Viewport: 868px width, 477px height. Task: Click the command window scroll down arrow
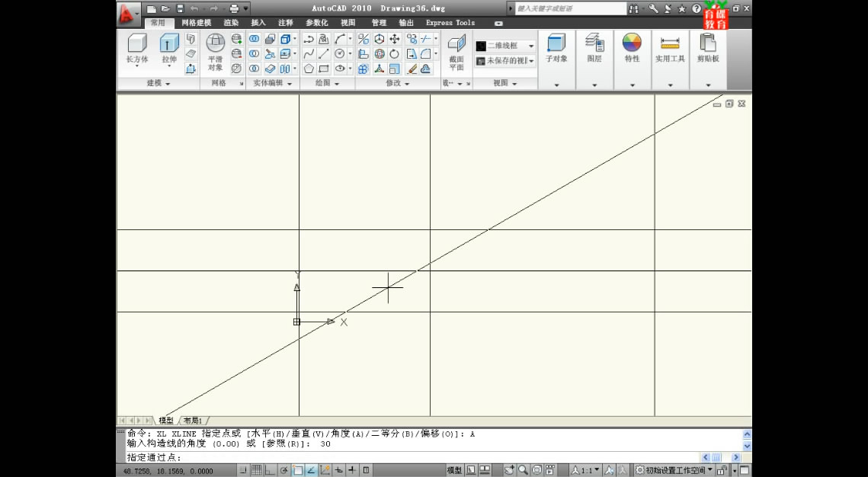[x=747, y=446]
